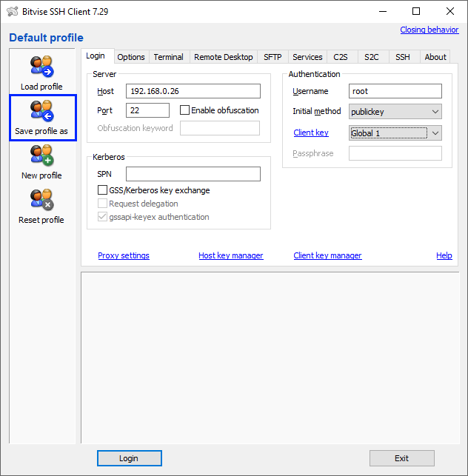Click into the Host field
This screenshot has width=468, height=476.
(x=193, y=91)
